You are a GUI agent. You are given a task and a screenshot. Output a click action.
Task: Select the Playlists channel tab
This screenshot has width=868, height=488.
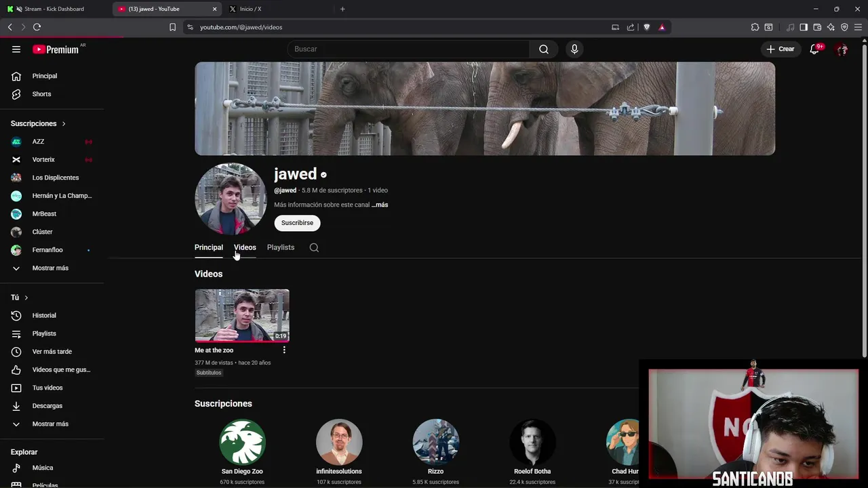point(281,247)
